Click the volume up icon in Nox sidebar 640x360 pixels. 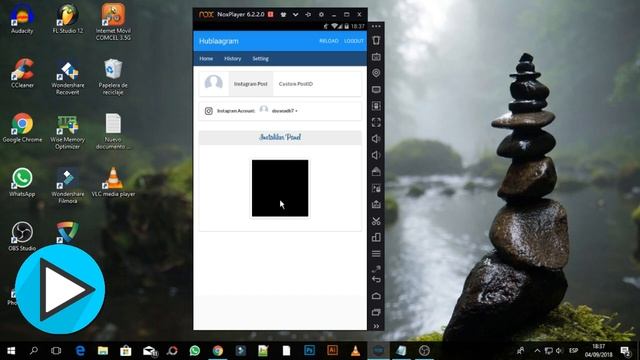point(376,139)
